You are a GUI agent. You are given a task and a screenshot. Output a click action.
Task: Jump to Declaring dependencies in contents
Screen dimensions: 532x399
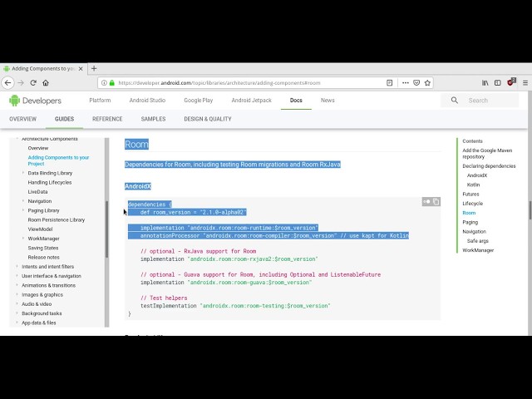(489, 166)
